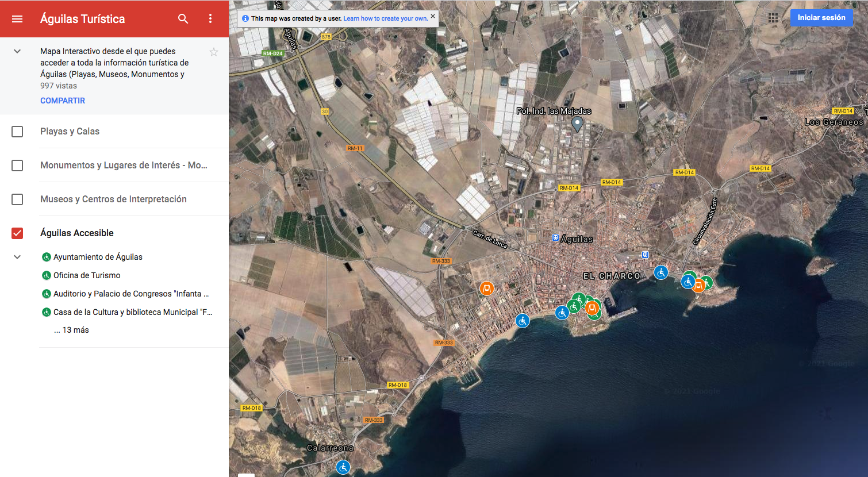This screenshot has width=868, height=477.
Task: Star this map as favorite
Action: (214, 52)
